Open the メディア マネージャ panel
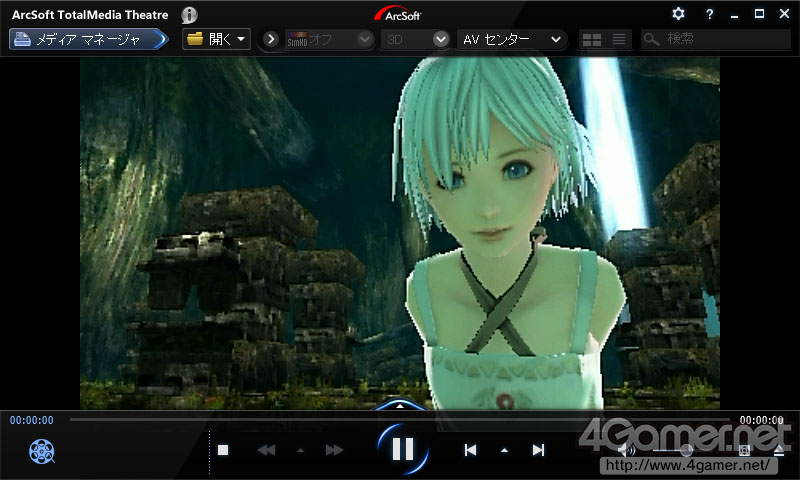 pos(88,39)
